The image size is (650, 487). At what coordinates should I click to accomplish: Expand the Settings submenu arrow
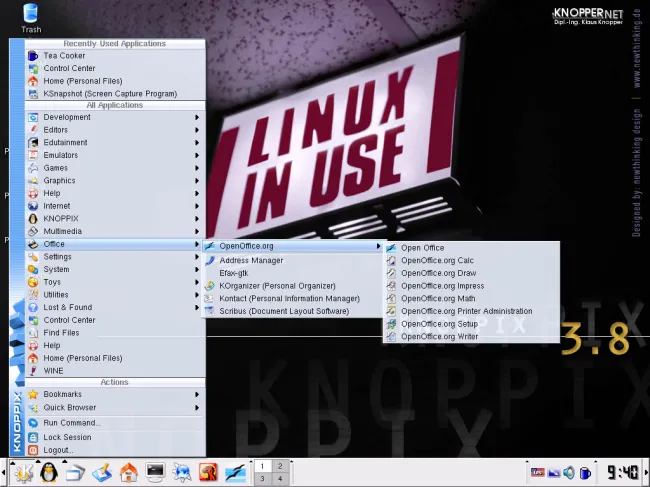pyautogui.click(x=197, y=257)
